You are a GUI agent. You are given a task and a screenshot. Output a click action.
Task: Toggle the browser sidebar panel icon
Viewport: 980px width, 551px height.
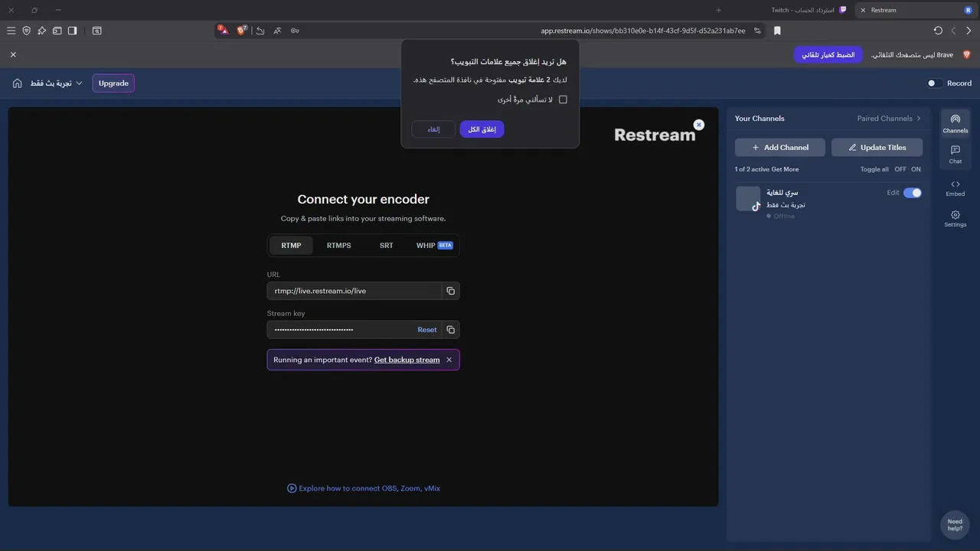[x=72, y=31]
